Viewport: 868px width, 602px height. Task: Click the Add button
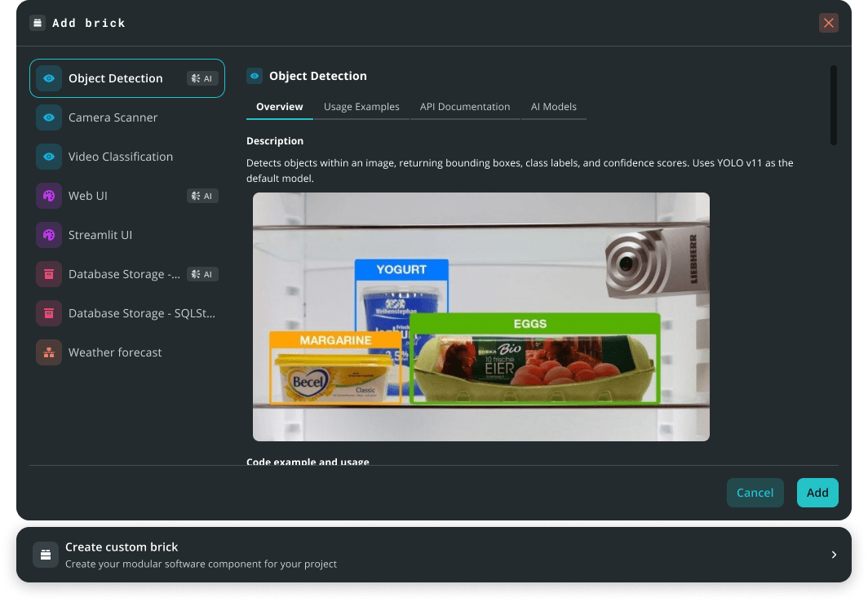point(817,493)
